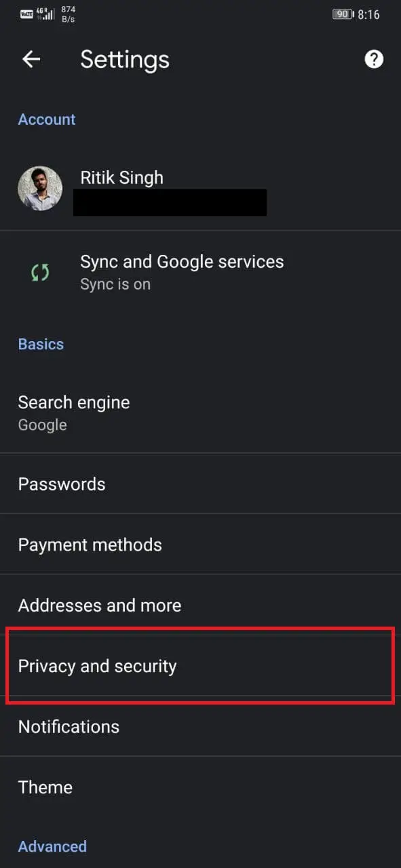The image size is (401, 868).
Task: Open Payment methods
Action: (200, 545)
